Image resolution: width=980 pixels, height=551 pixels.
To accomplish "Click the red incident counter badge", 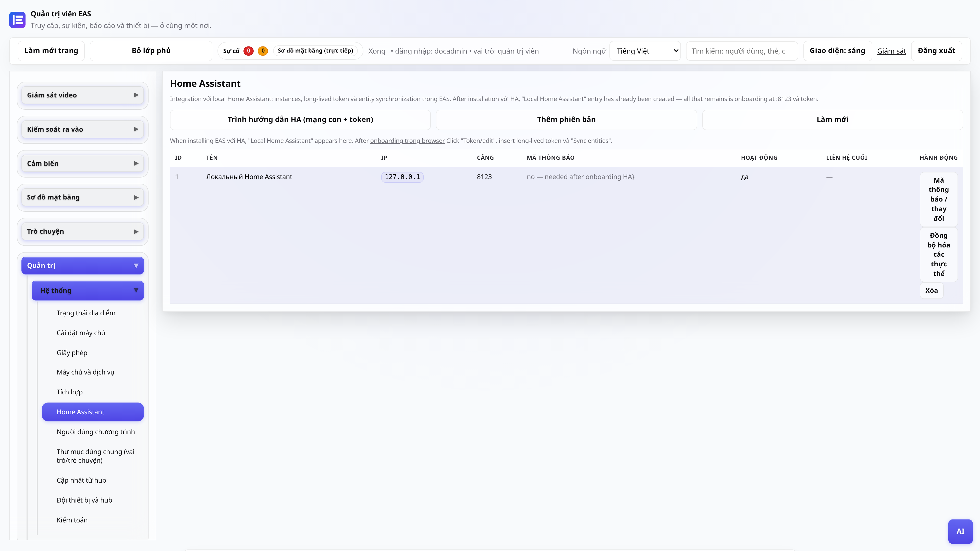I will point(248,51).
